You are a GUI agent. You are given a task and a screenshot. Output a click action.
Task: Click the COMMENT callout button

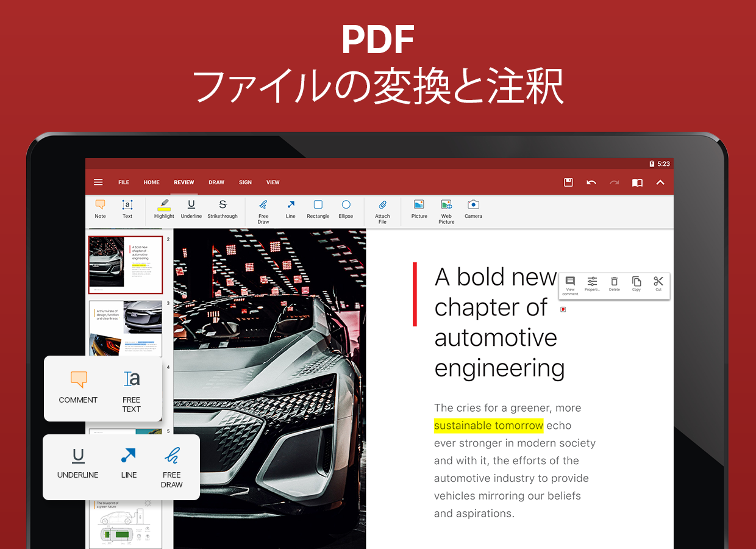tap(78, 388)
